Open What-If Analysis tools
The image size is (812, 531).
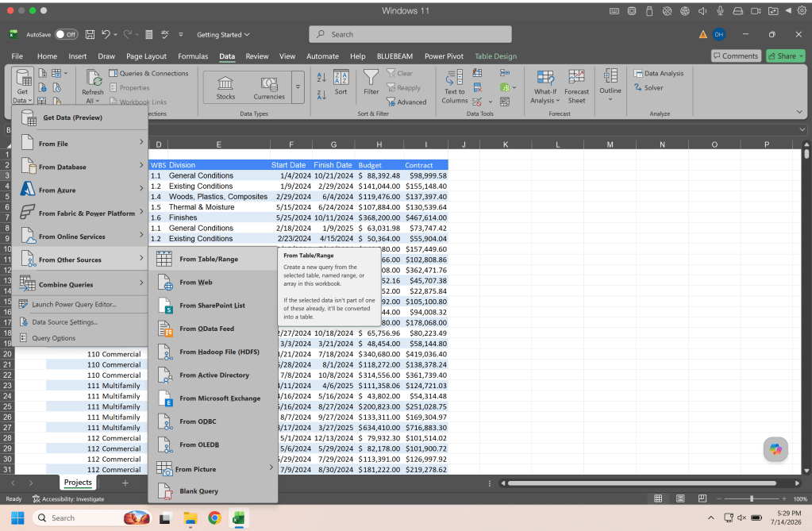pyautogui.click(x=545, y=87)
